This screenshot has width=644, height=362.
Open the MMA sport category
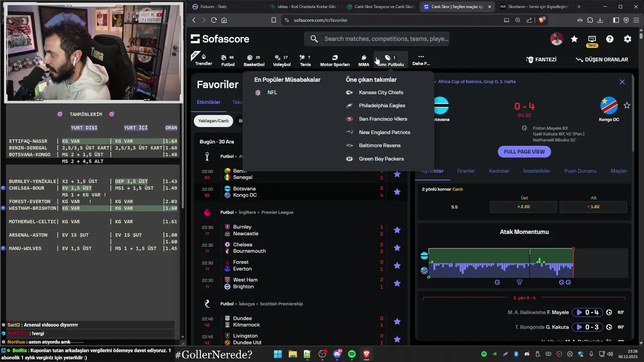(x=363, y=60)
